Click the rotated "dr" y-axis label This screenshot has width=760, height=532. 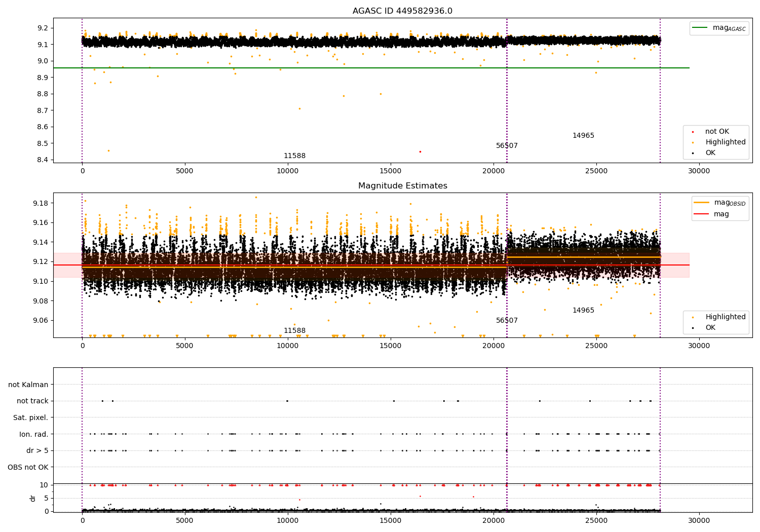click(x=33, y=498)
